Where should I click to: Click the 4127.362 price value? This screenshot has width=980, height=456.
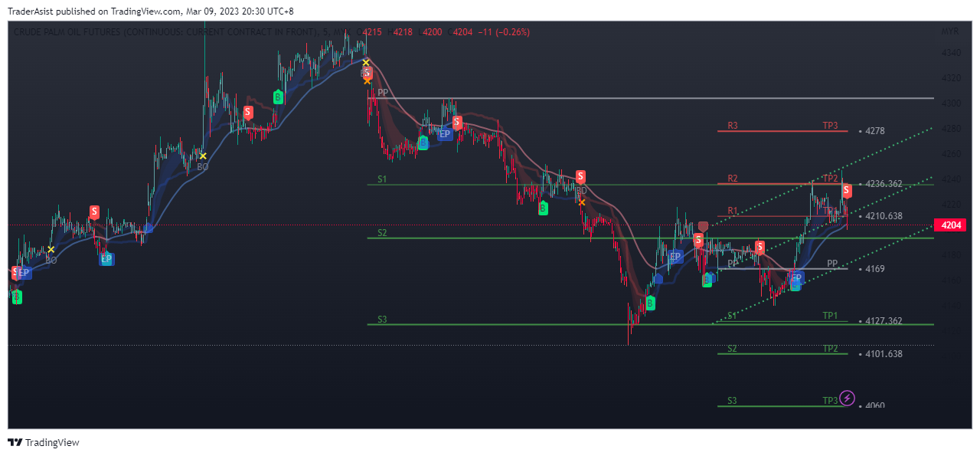(884, 321)
